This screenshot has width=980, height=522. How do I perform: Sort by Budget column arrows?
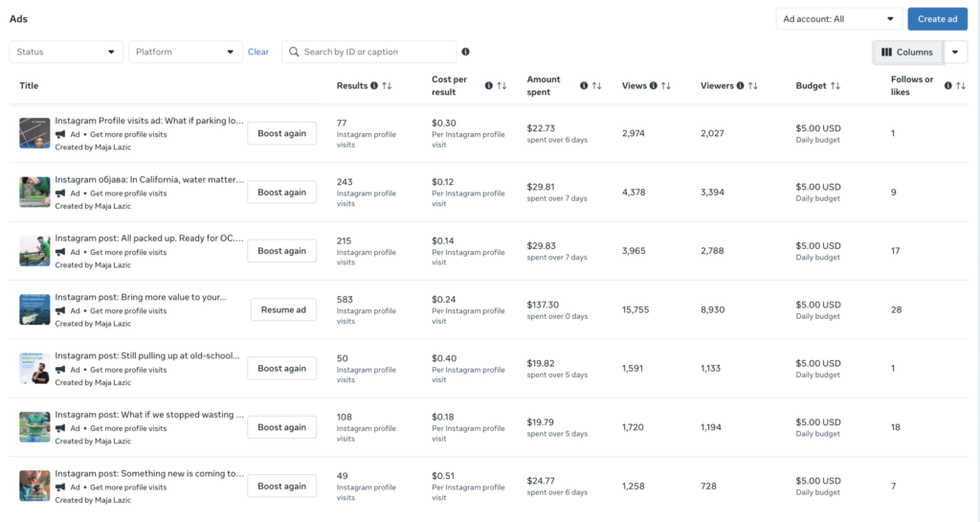click(x=835, y=86)
